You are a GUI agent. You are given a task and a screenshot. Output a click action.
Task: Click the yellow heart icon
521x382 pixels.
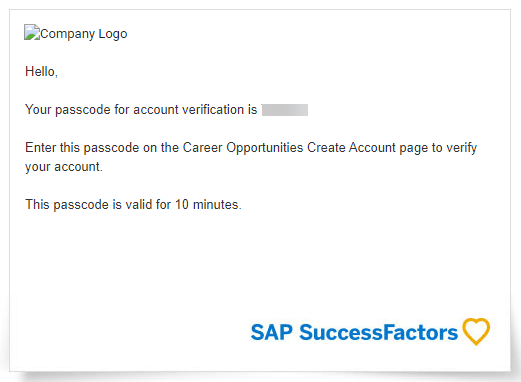(476, 331)
